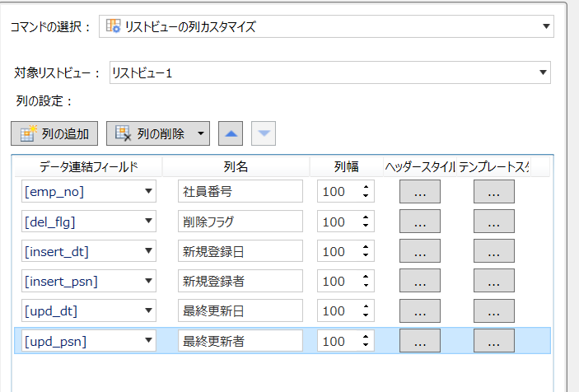The image size is (579, 392).
Task: Expand the コマンドの選択 dropdown
Action: (x=546, y=26)
